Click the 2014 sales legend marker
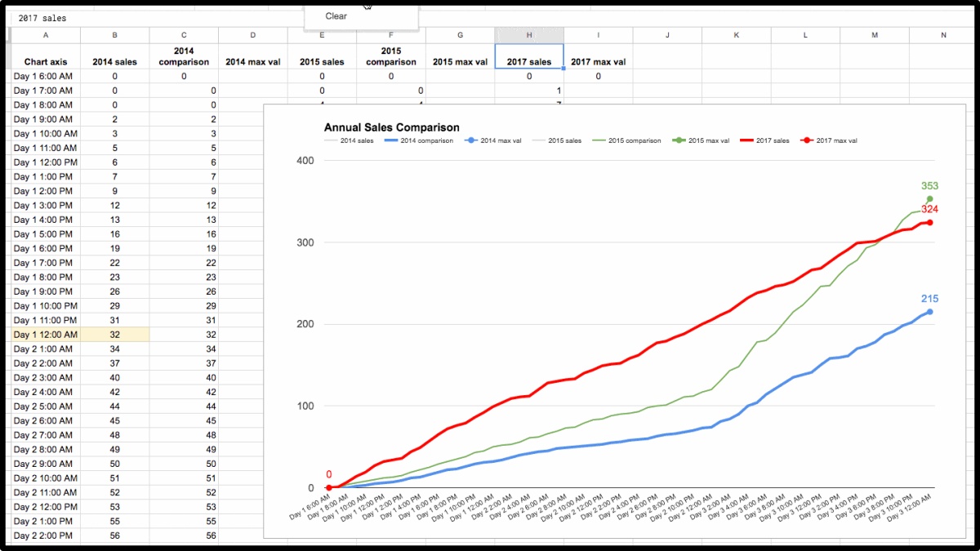 (330, 140)
